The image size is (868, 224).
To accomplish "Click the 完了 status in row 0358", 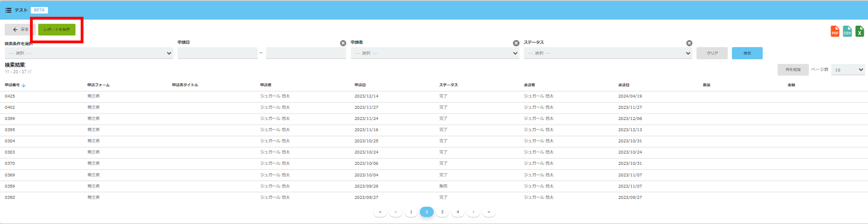I will [x=443, y=197].
